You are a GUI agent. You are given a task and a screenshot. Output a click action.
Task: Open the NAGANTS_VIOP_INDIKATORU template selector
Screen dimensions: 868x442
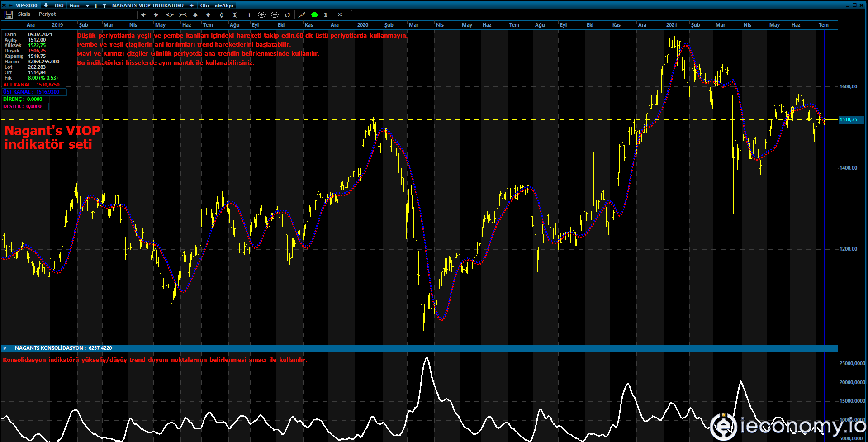click(x=147, y=5)
